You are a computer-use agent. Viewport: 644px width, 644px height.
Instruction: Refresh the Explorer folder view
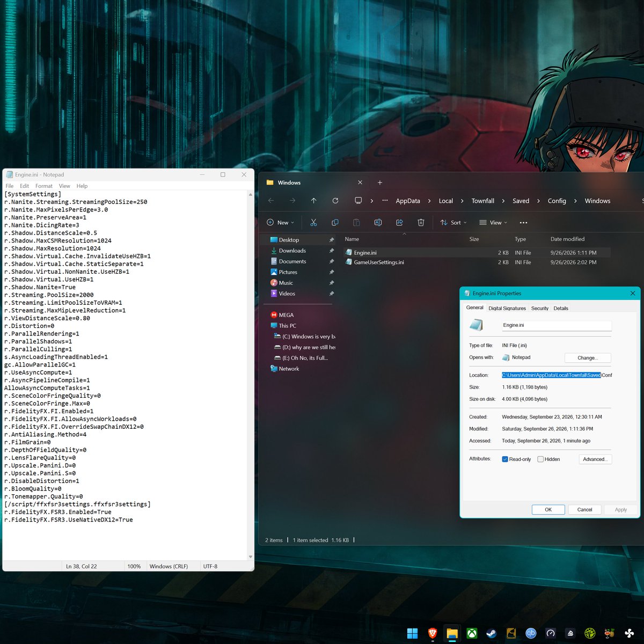coord(335,201)
